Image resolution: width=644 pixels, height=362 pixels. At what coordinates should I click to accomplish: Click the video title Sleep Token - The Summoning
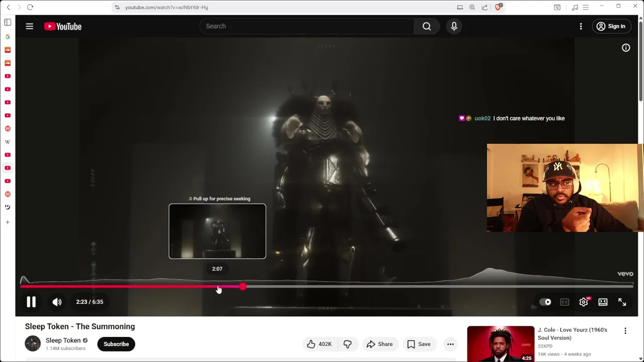[80, 326]
